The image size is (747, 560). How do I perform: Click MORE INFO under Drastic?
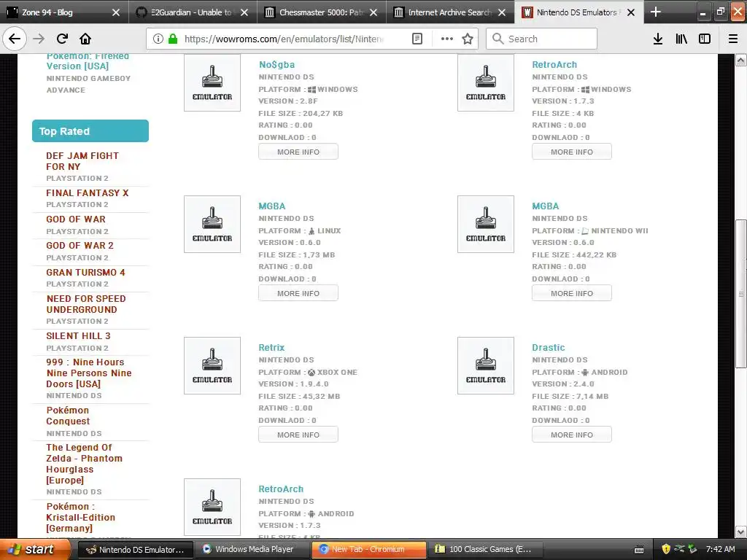coord(572,435)
